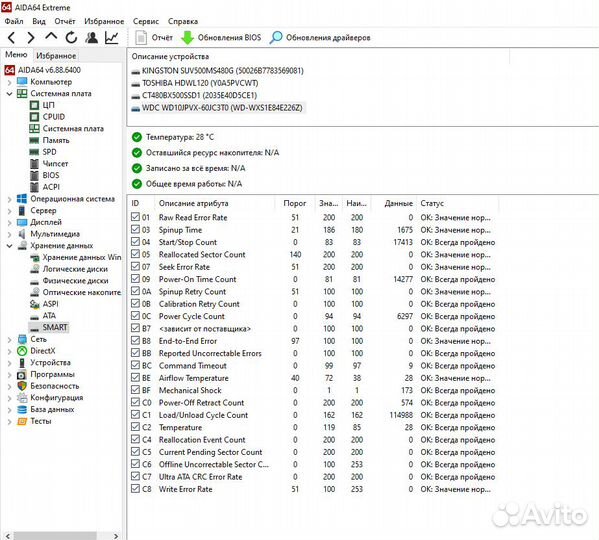Go forward with the right arrow toolbar icon

point(31,37)
